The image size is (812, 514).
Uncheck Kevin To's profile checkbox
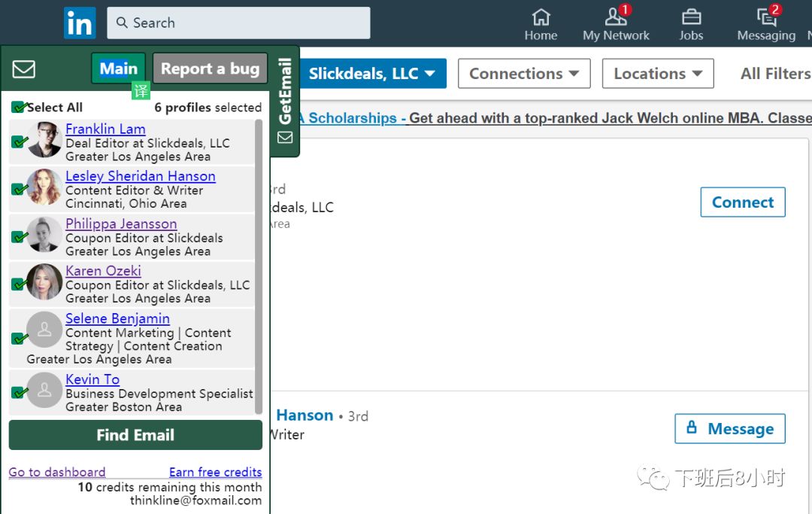pyautogui.click(x=19, y=392)
